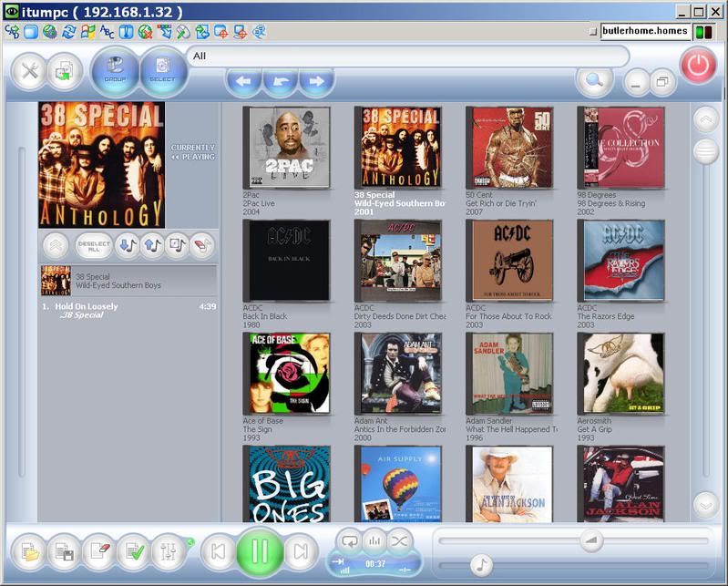The image size is (728, 586).
Task: Click the 'Hold On Loosely' track row
Action: 128,311
